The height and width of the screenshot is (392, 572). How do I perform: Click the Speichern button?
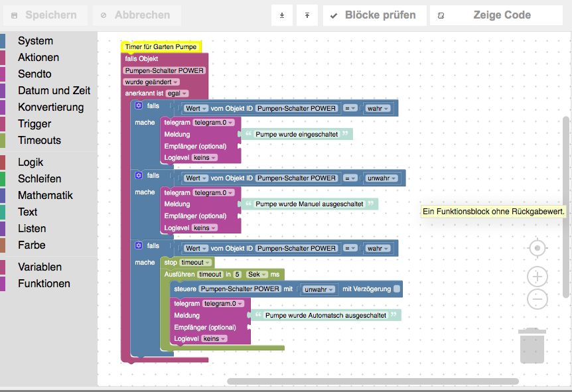point(46,15)
